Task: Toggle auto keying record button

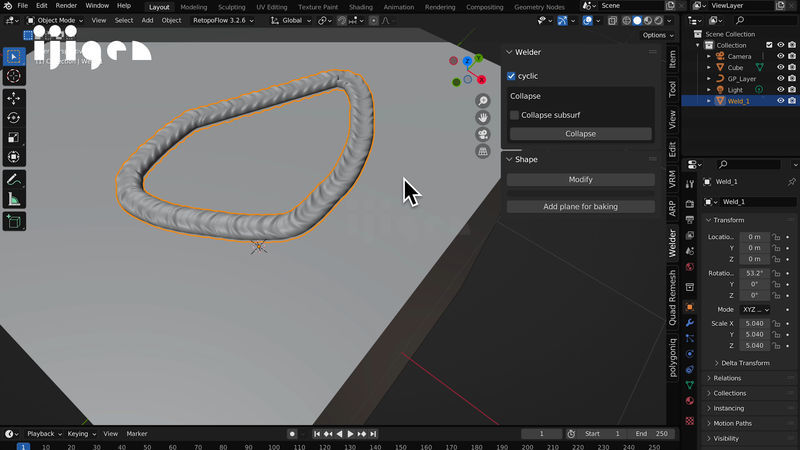Action: coord(292,434)
